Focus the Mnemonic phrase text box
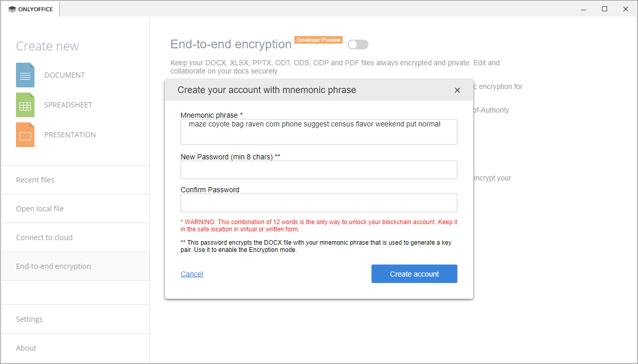638x364 pixels. point(318,133)
